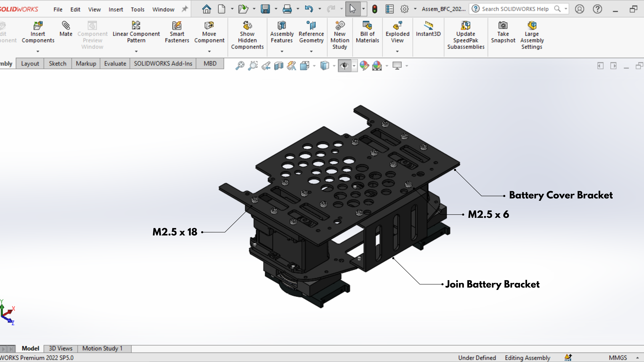Undo the last action

coord(309,9)
